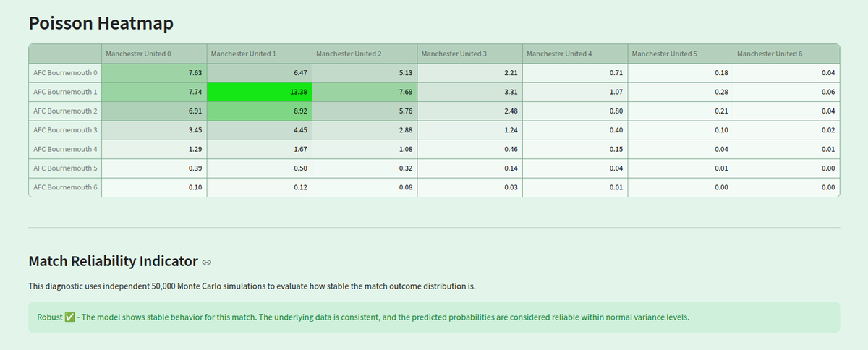Click the 50,000 Monte Carlo simulations description
868x350 pixels.
click(252, 286)
